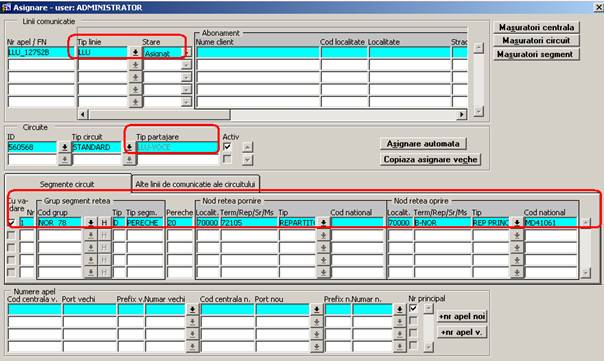Screen dimensions: 604x361
Task: Click +nr apel noi button
Action: point(462,316)
